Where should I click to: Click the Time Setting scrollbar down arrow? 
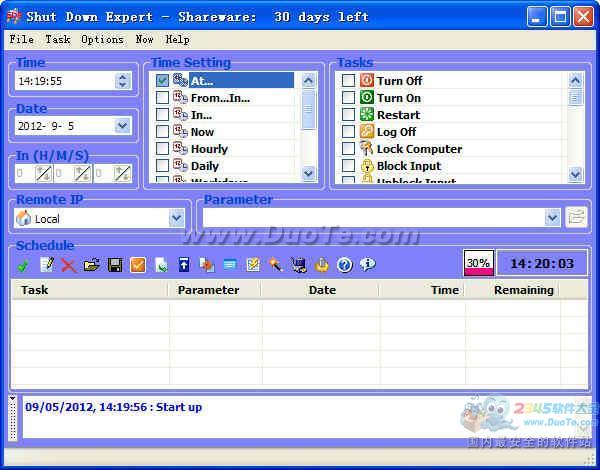click(x=308, y=173)
